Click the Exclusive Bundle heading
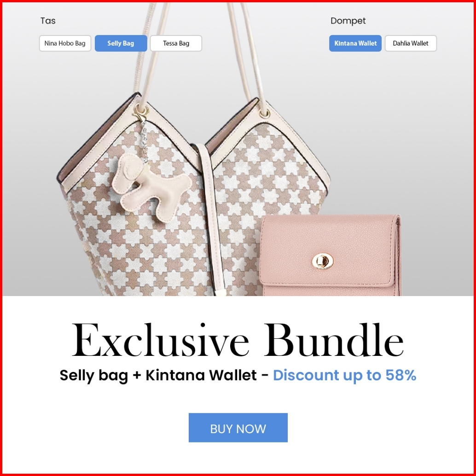The image size is (476, 476). [238, 339]
